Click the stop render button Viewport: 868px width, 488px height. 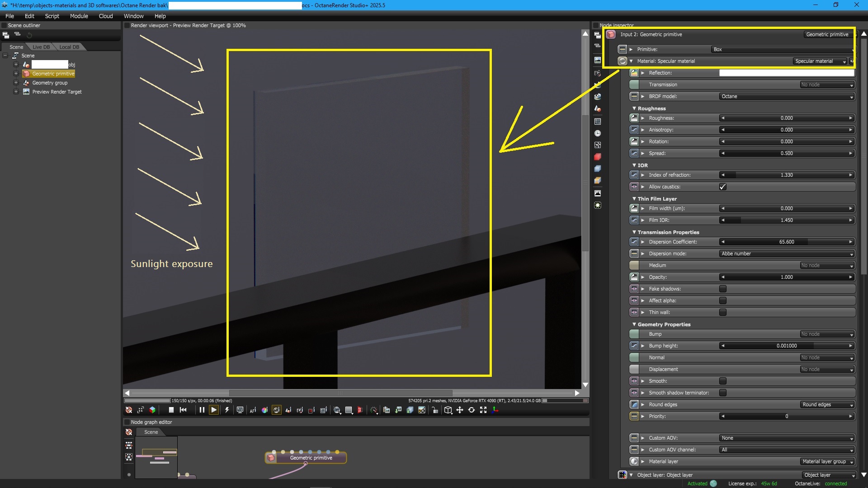(171, 410)
